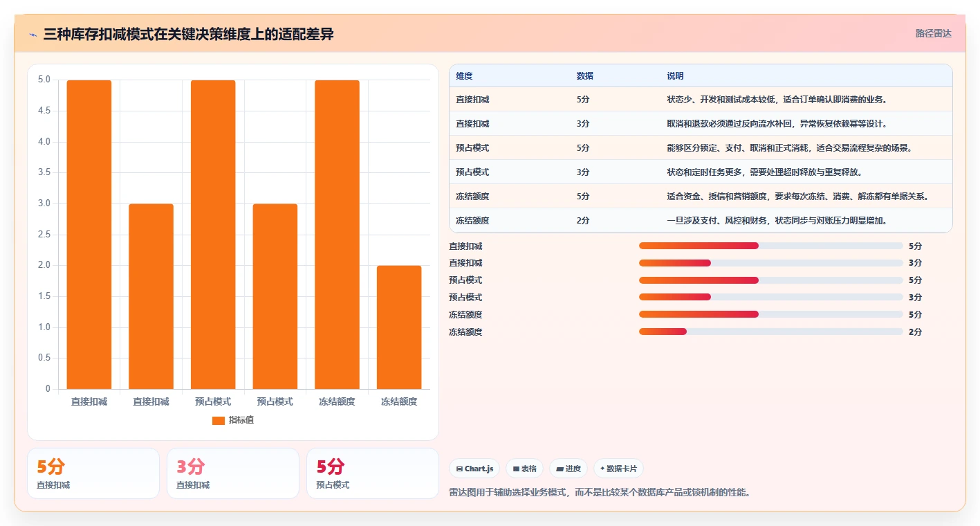Select the description starting 取消和退款必须通过反向流水
The height and width of the screenshot is (526, 980).
777,124
